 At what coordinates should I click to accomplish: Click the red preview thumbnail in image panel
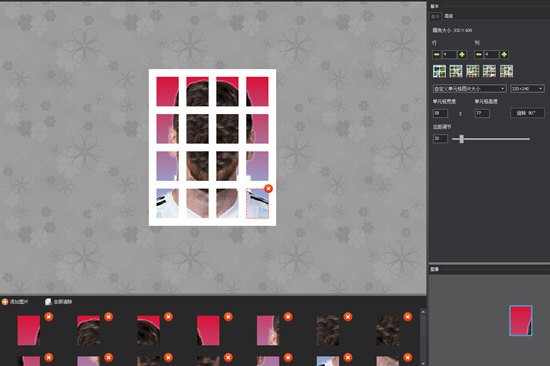[x=521, y=320]
